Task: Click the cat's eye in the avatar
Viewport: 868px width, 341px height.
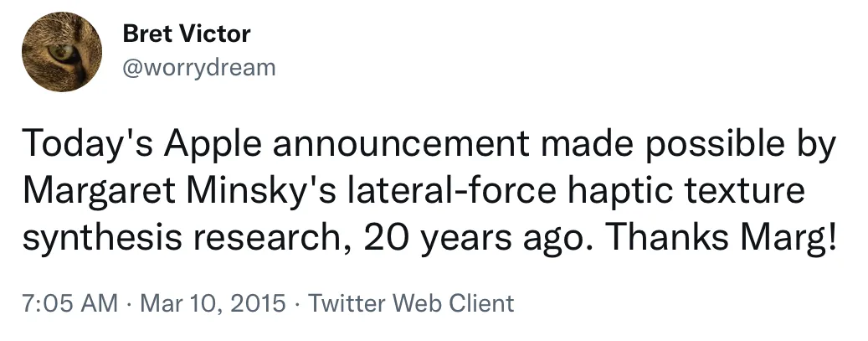Action: click(x=63, y=53)
